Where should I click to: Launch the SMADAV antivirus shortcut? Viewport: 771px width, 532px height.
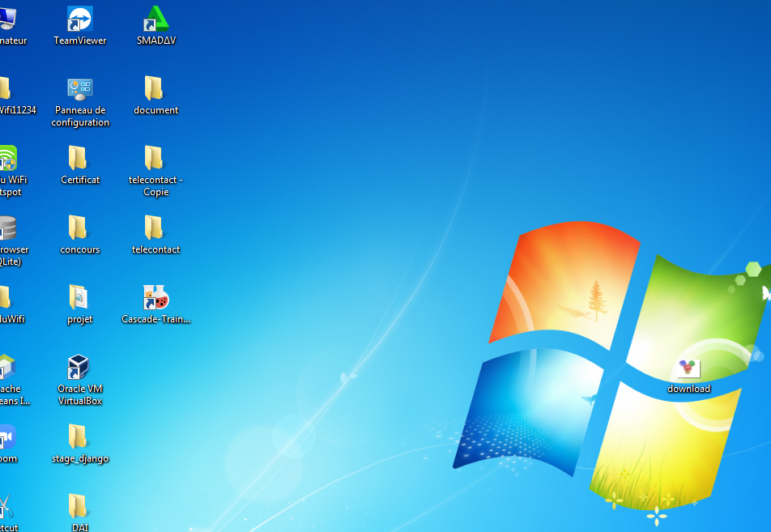(x=155, y=19)
